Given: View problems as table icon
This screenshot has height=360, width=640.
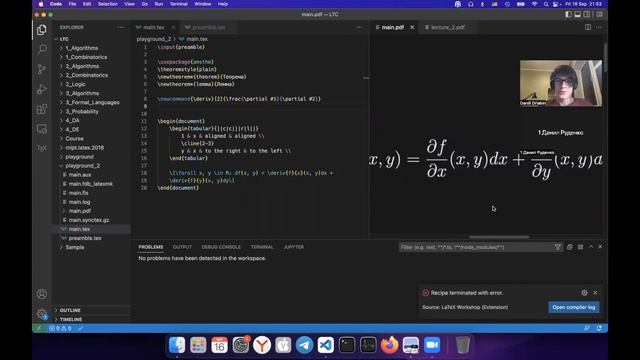Looking at the screenshot, I should coord(580,247).
